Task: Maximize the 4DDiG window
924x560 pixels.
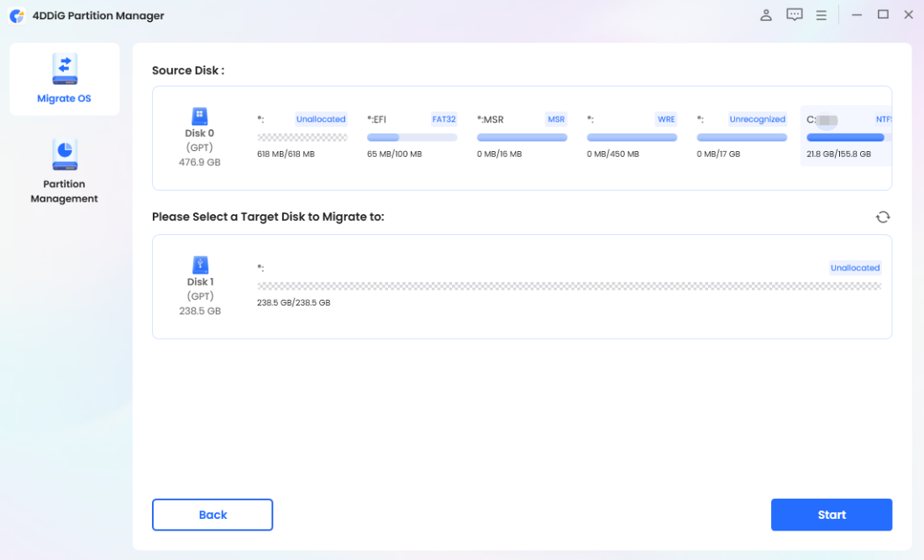Action: tap(883, 15)
